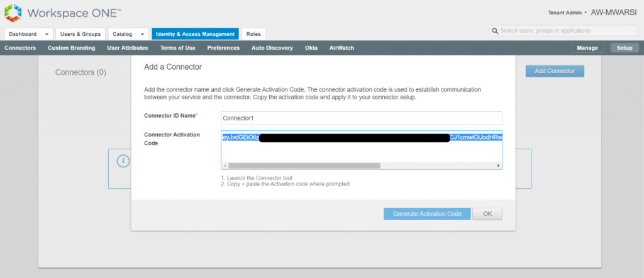Expand the Catalog dropdown arrow

(x=143, y=34)
